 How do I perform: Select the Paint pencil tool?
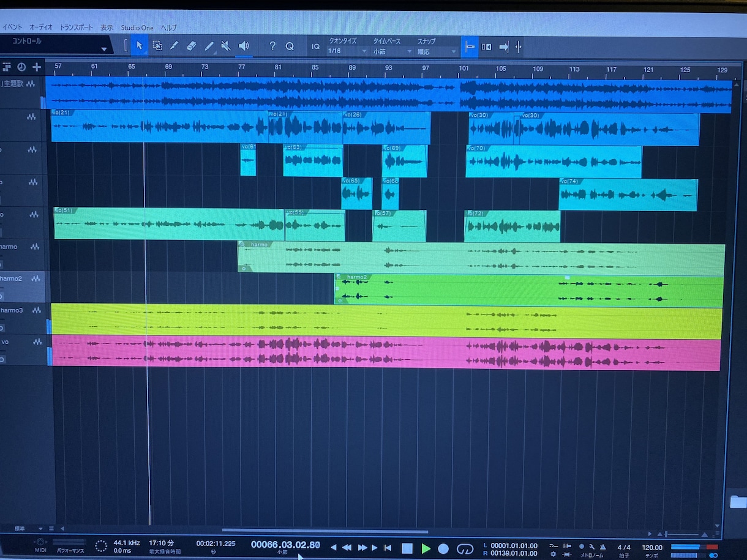(209, 46)
